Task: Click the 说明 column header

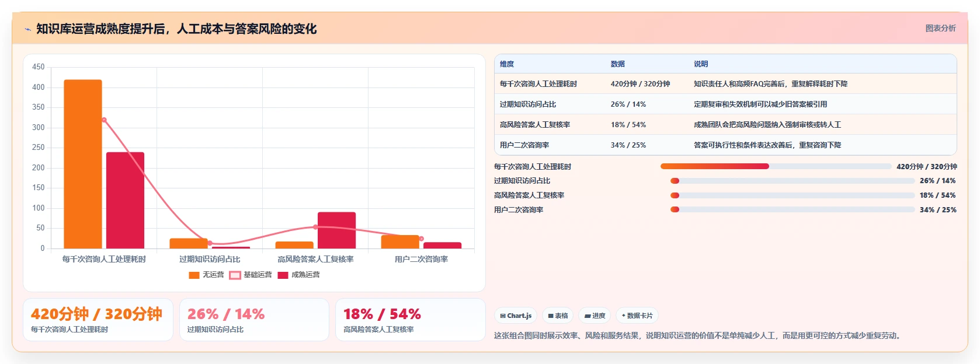Action: coord(701,64)
